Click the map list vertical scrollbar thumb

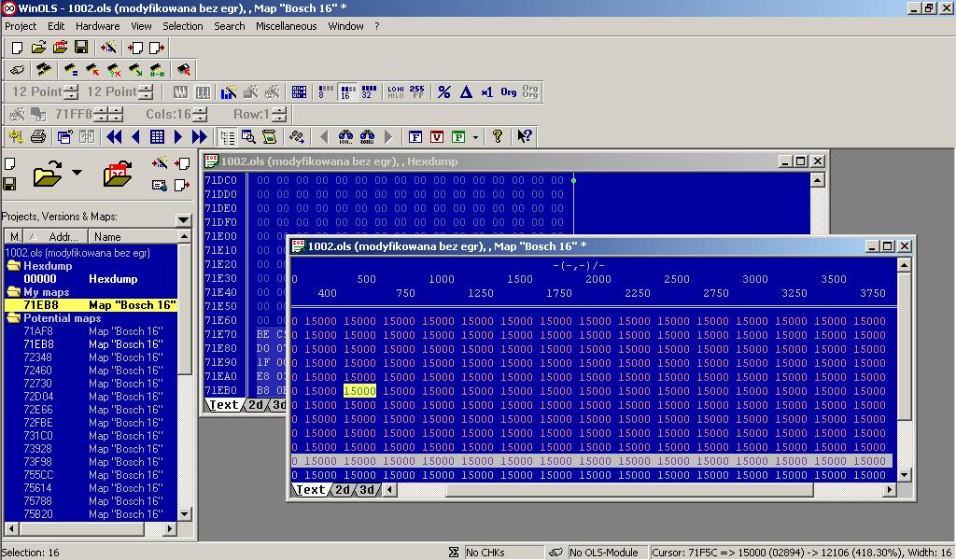pos(184,308)
